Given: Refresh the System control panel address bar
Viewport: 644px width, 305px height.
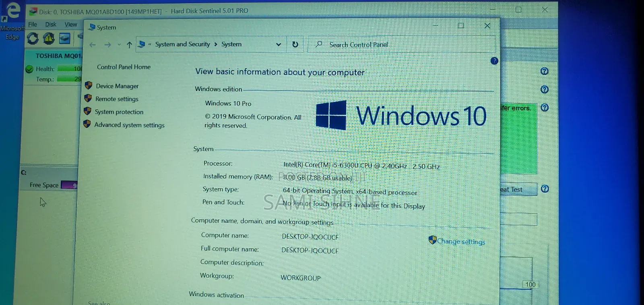Looking at the screenshot, I should (295, 45).
